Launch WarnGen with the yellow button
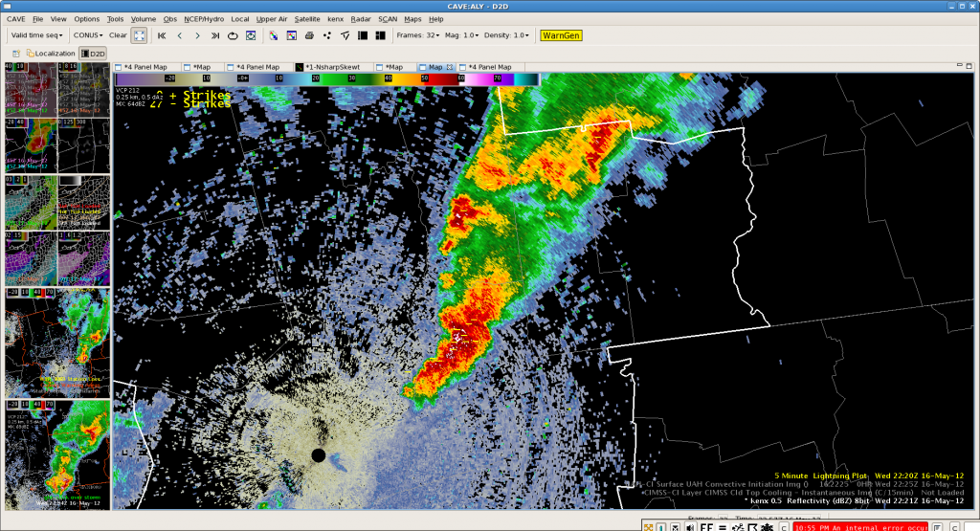Image resolution: width=980 pixels, height=531 pixels. [560, 35]
